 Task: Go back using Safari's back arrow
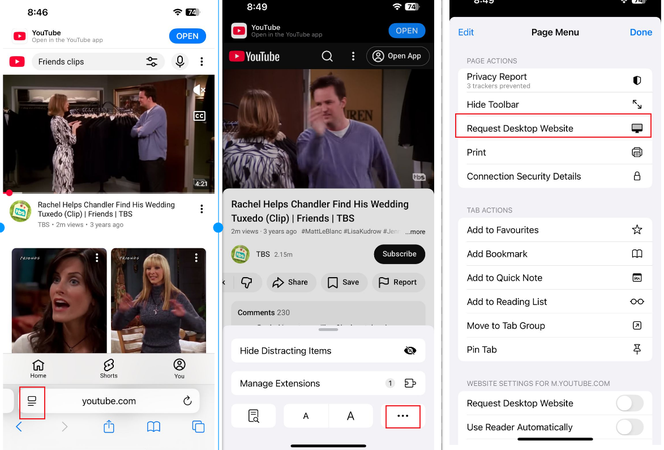click(19, 427)
